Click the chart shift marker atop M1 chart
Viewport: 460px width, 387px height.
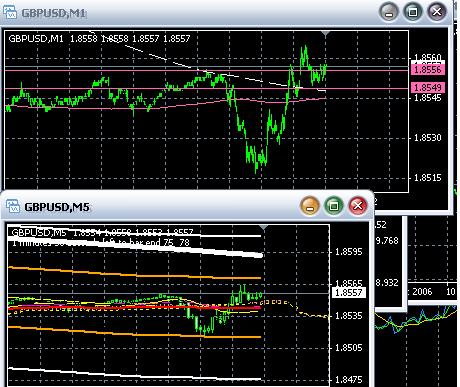326,33
